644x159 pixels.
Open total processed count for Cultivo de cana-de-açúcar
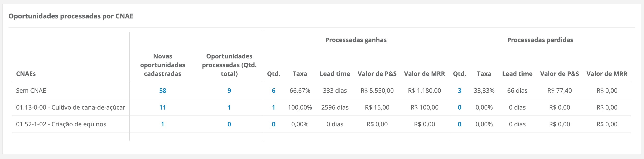click(229, 107)
